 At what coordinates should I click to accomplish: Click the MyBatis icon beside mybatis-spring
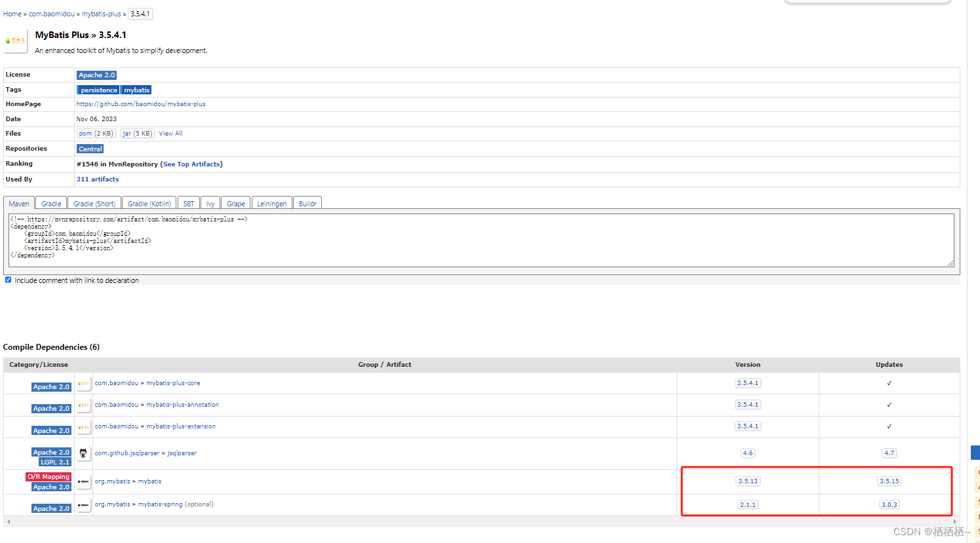(x=83, y=504)
